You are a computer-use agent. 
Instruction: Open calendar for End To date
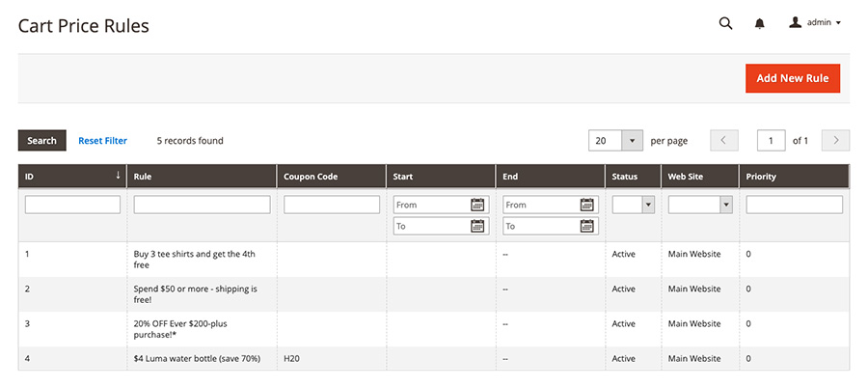587,226
